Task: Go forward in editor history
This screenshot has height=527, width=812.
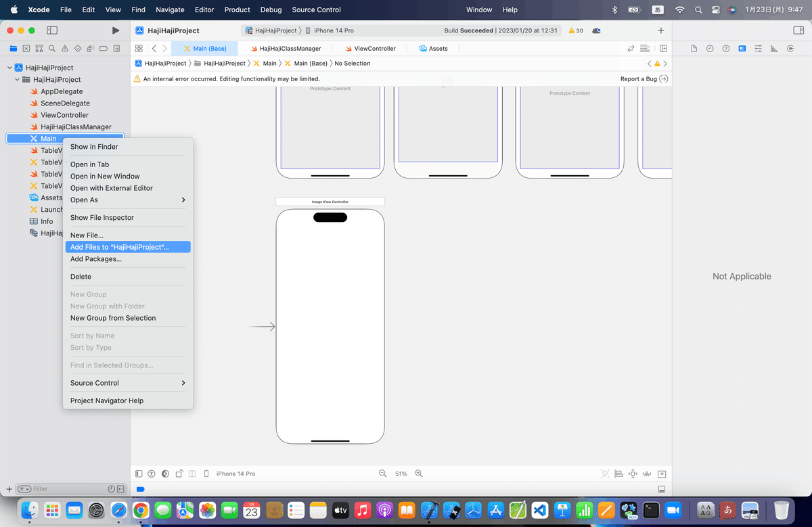Action: [164, 49]
